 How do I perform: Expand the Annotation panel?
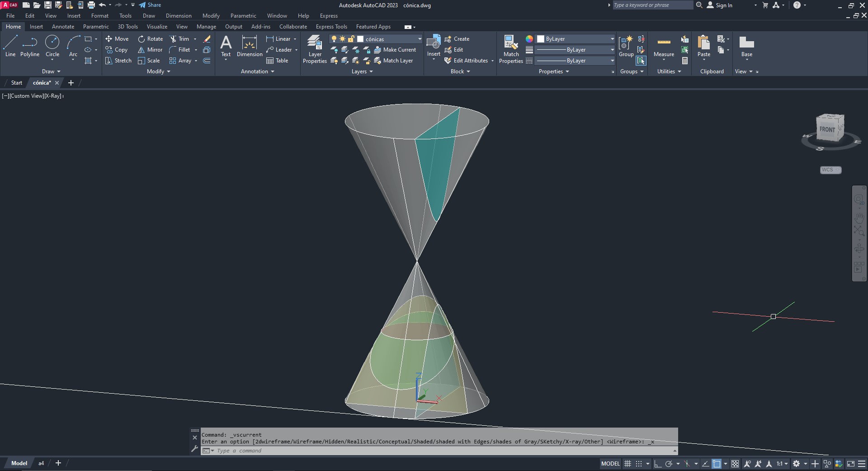click(257, 71)
